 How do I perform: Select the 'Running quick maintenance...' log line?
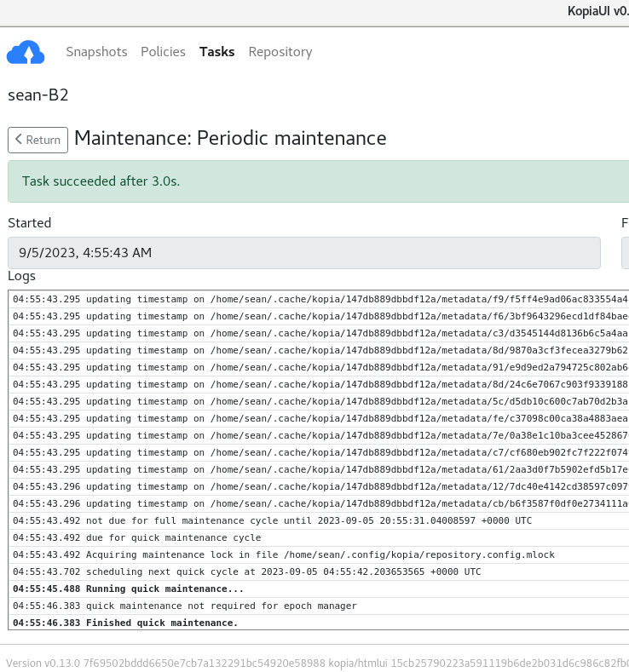click(x=318, y=589)
